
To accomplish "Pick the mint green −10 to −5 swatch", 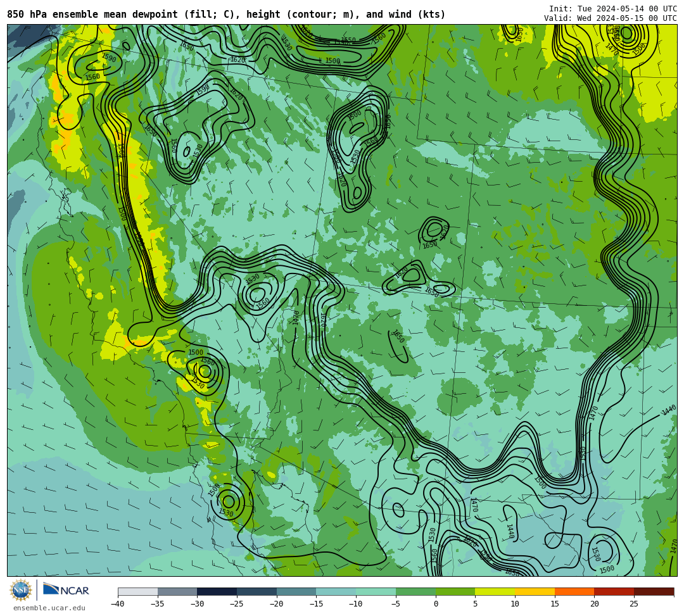I will (x=376, y=591).
